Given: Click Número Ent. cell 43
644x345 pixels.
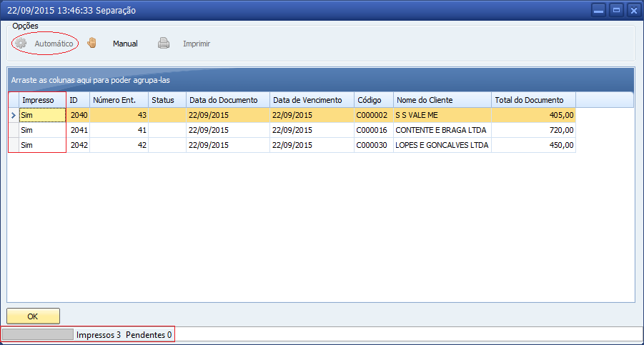Looking at the screenshot, I should pos(119,115).
